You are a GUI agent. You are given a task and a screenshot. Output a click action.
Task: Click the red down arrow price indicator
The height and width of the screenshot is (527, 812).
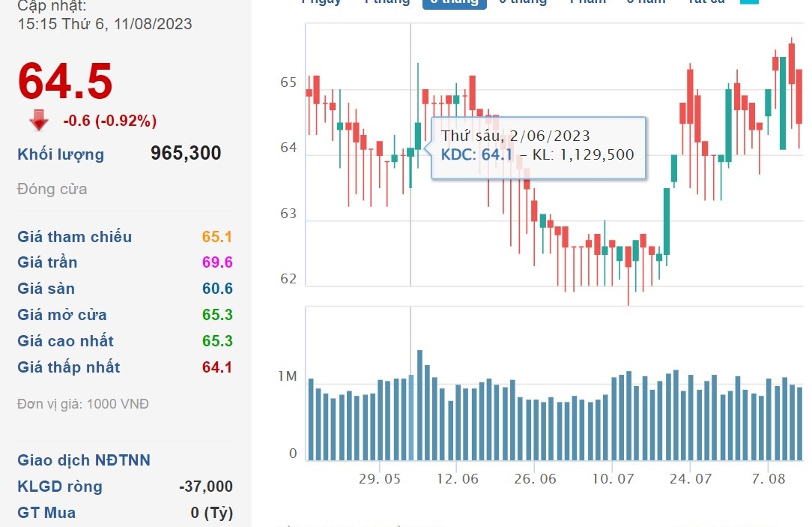tap(39, 120)
